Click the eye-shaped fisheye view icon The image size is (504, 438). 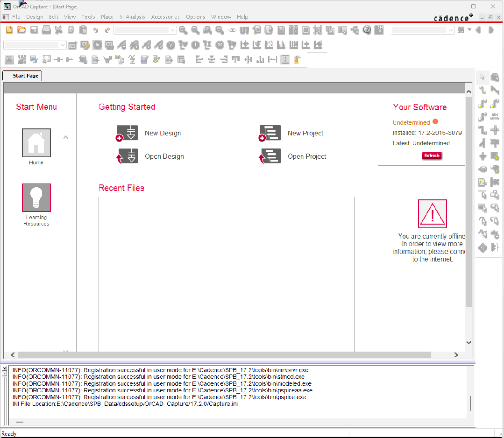click(233, 30)
